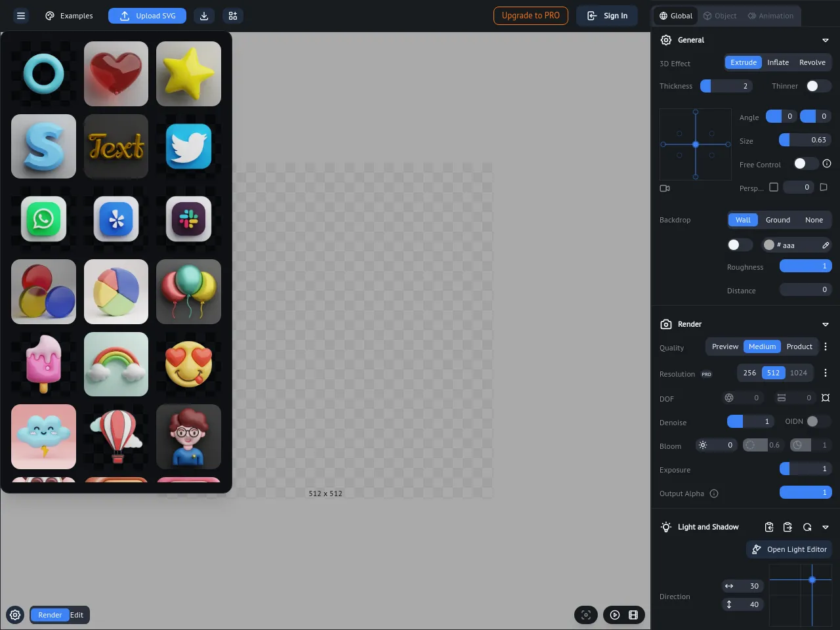Enable OIDN denoise toggle

click(818, 421)
